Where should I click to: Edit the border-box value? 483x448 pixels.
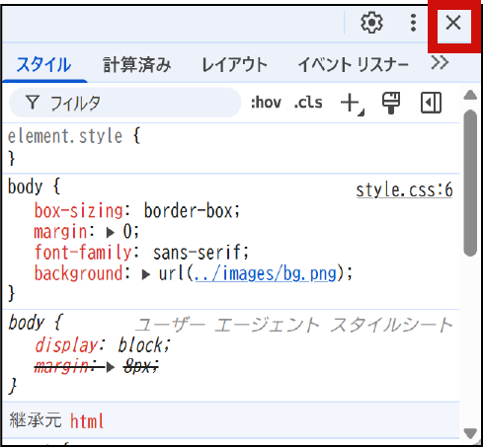(x=188, y=210)
